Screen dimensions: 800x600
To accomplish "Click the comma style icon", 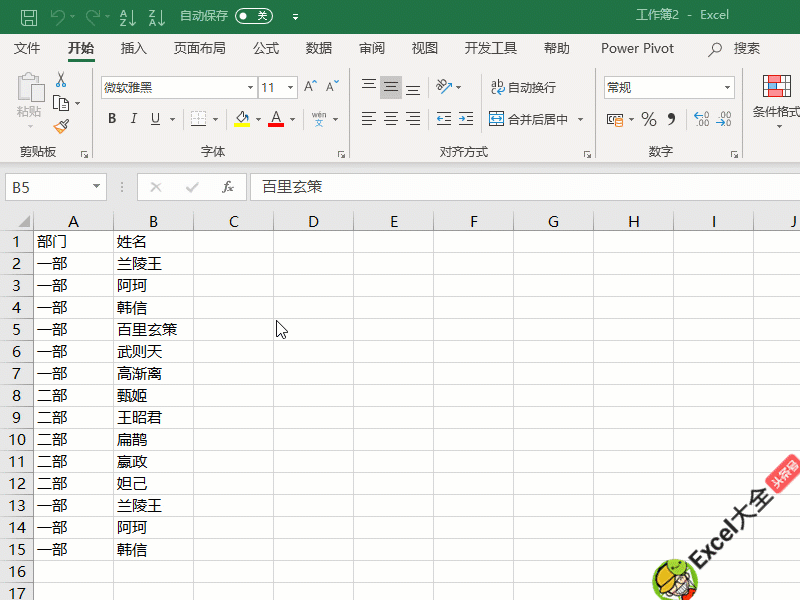I will tap(671, 118).
